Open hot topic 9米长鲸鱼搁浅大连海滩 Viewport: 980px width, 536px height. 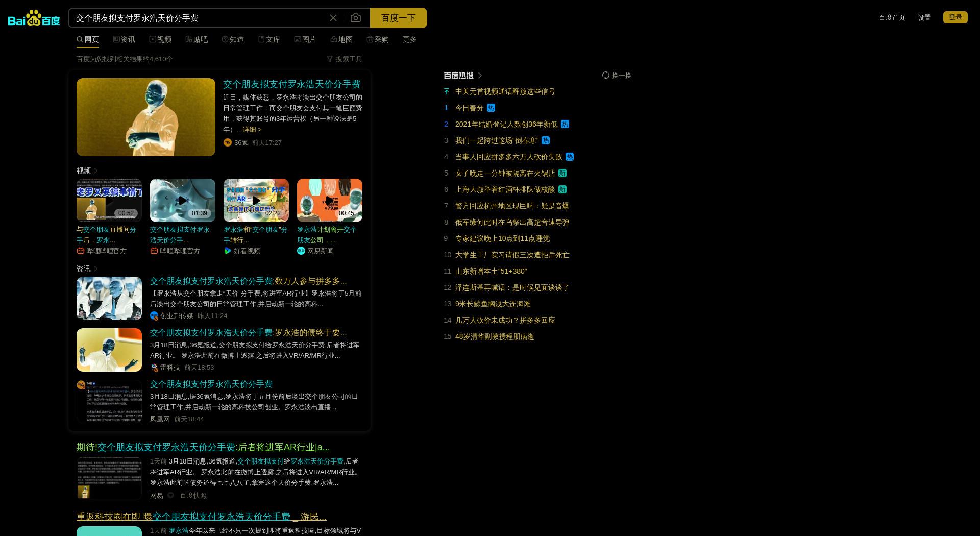click(x=493, y=304)
